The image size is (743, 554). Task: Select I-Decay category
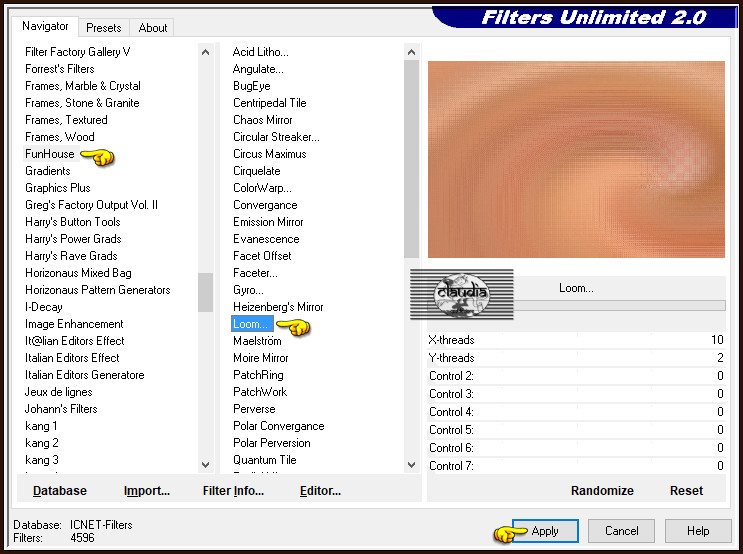(44, 307)
